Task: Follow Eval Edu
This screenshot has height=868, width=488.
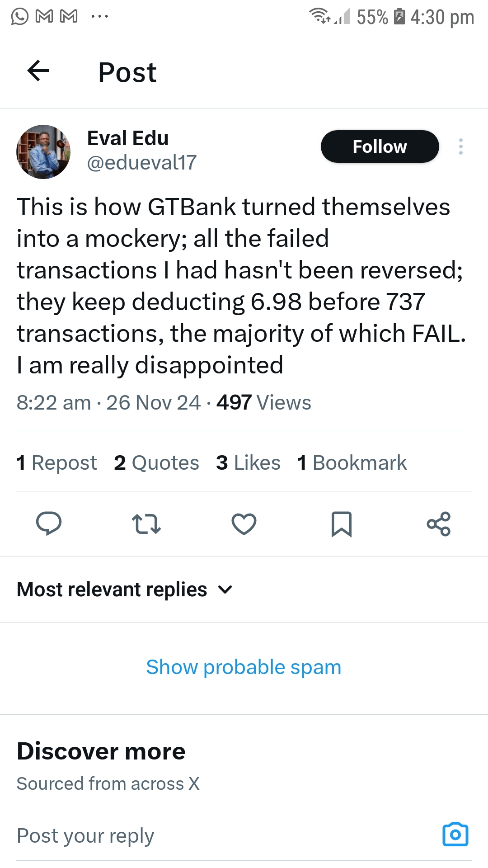Action: pyautogui.click(x=380, y=146)
